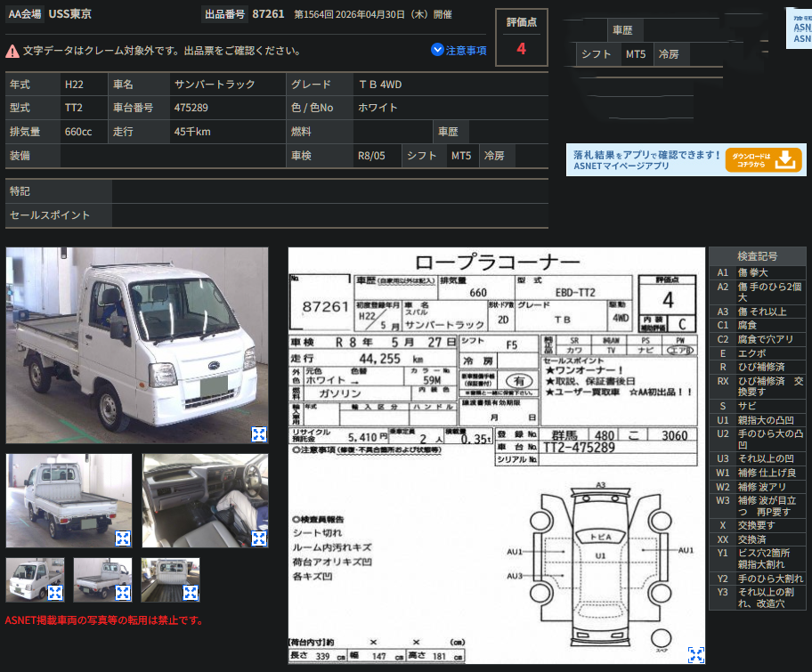
Task: Click the 検査記号 legend header
Action: click(x=757, y=256)
